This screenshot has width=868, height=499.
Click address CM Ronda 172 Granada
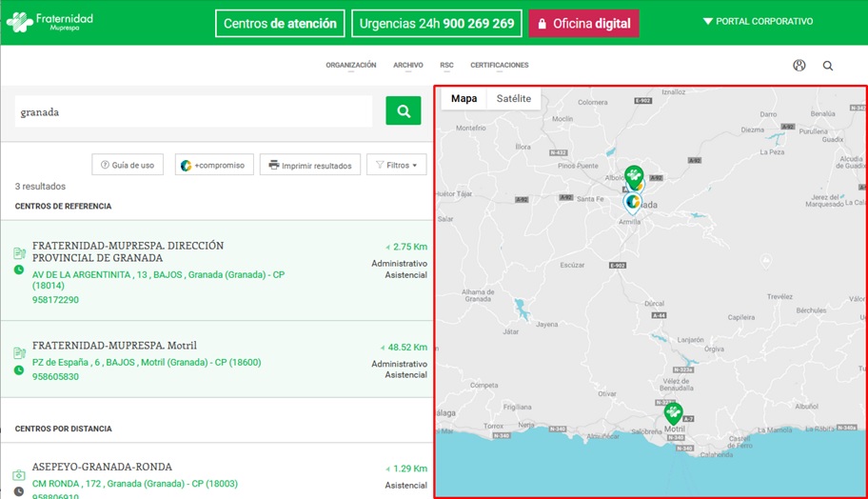pyautogui.click(x=135, y=484)
